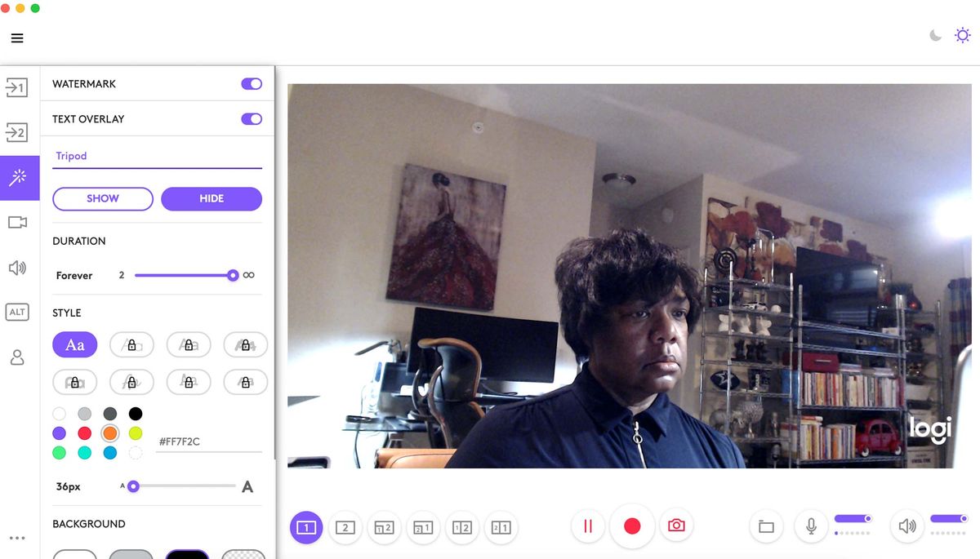Click the HIDE button
The image size is (980, 559).
[212, 198]
